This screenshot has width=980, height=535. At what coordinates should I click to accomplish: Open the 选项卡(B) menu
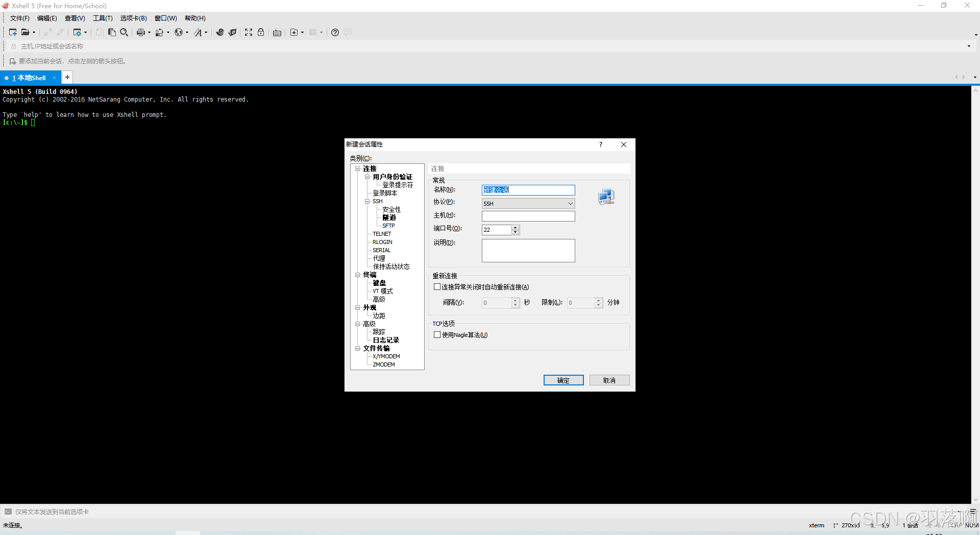tap(134, 18)
